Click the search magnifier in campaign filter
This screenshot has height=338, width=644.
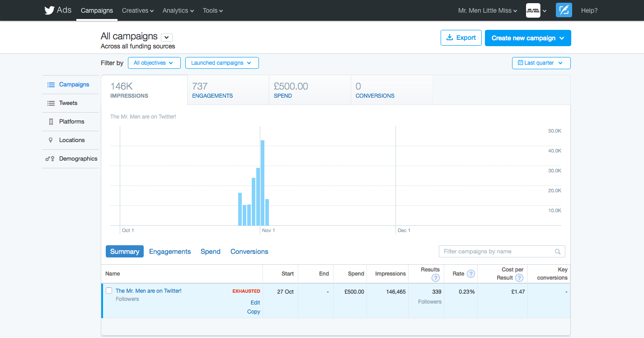(x=558, y=252)
